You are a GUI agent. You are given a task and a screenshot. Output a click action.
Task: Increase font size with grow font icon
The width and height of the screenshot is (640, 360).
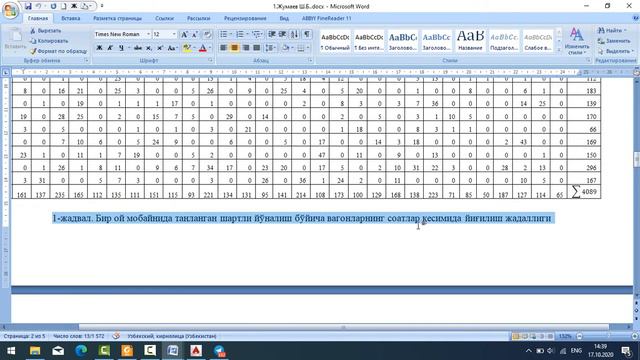pyautogui.click(x=184, y=34)
